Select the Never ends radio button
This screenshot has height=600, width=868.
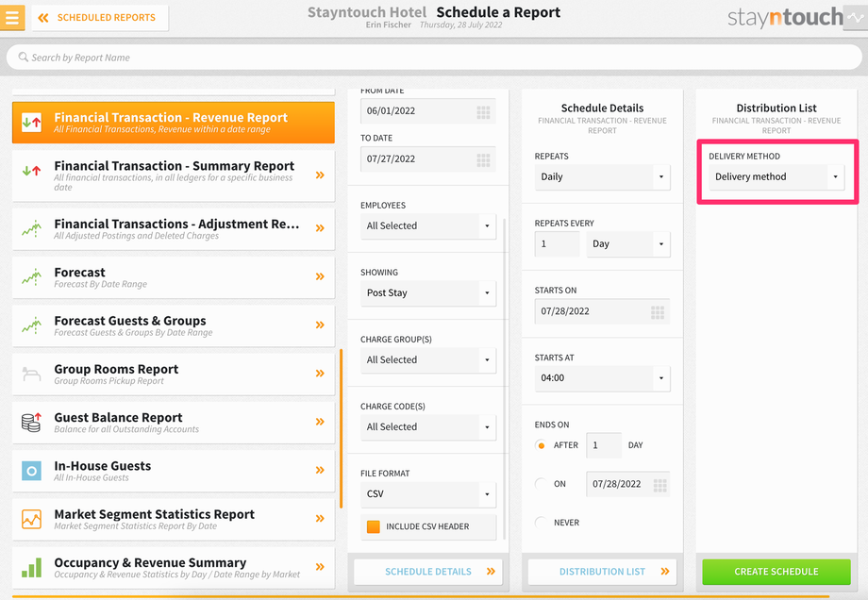[541, 523]
